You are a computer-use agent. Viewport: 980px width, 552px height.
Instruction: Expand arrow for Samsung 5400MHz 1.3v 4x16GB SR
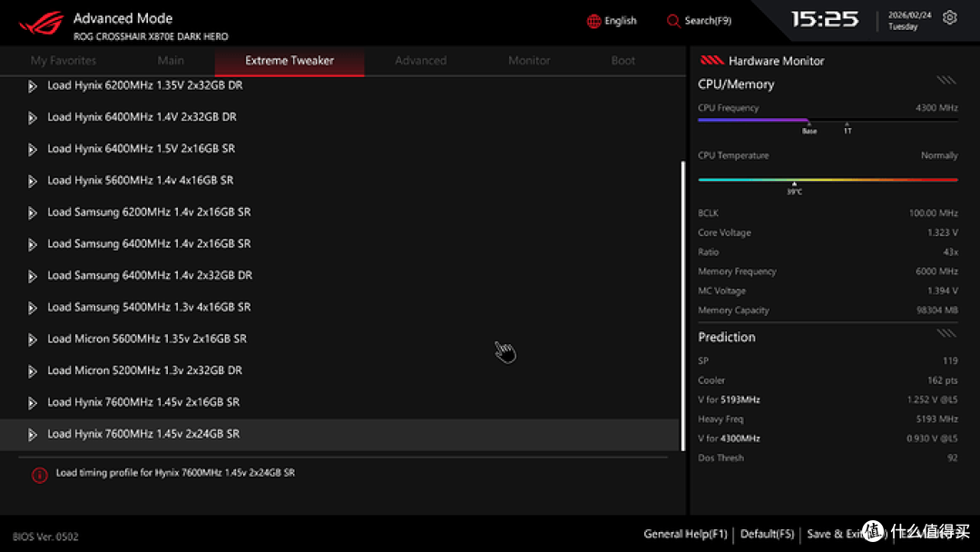point(33,308)
